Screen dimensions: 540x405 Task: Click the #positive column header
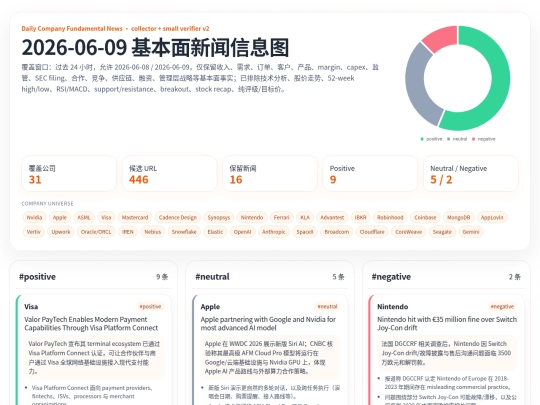[38, 277]
